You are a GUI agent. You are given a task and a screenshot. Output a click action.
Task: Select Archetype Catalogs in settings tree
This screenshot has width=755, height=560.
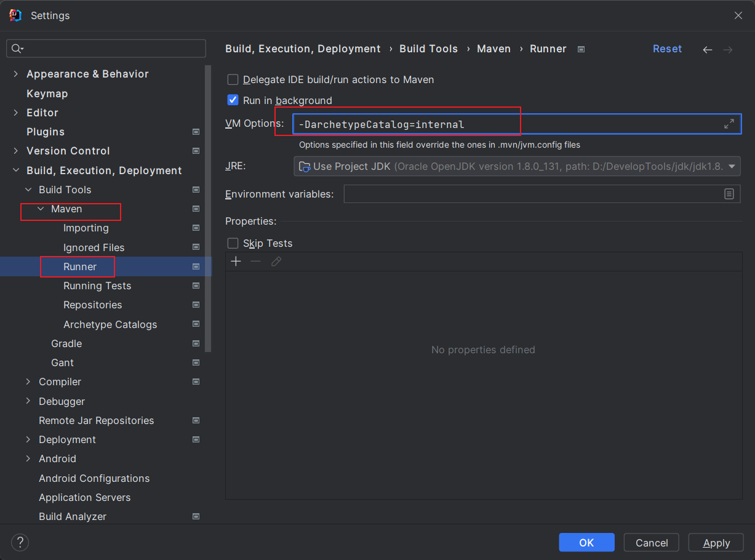[110, 324]
